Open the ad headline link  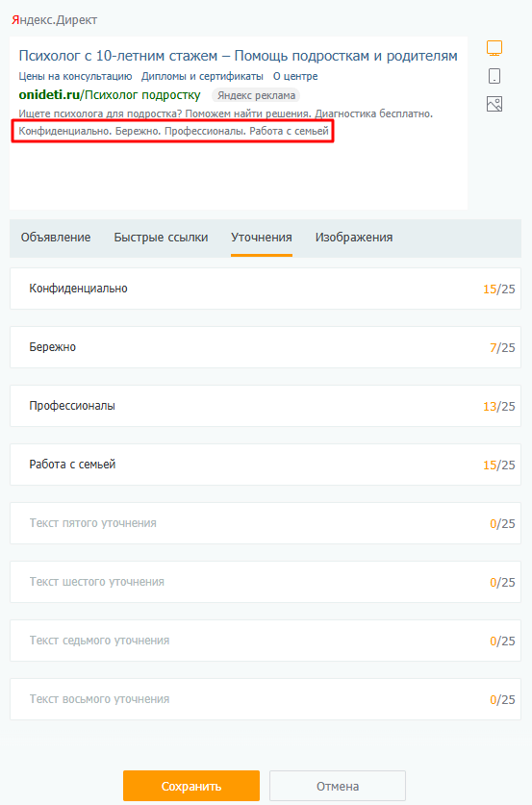point(238,56)
